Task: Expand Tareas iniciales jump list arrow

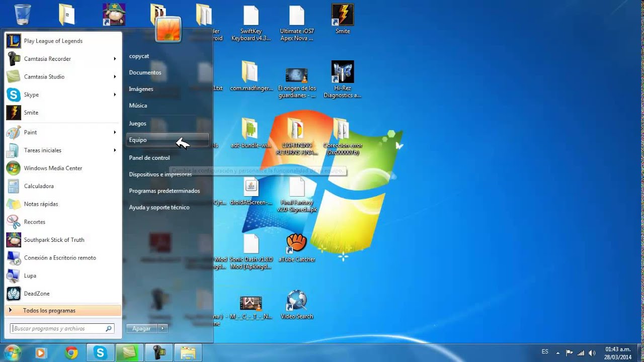Action: coord(115,150)
